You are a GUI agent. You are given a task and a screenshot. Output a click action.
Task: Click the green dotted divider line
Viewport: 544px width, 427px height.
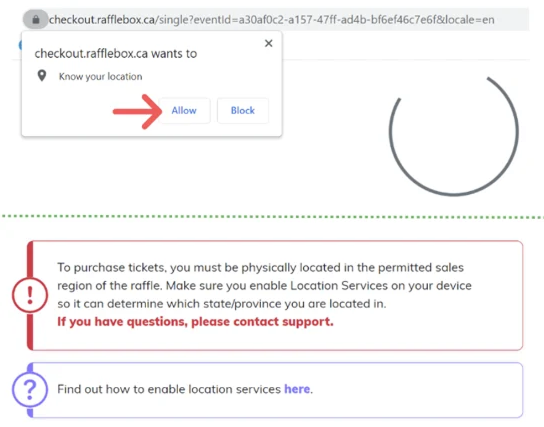[272, 217]
